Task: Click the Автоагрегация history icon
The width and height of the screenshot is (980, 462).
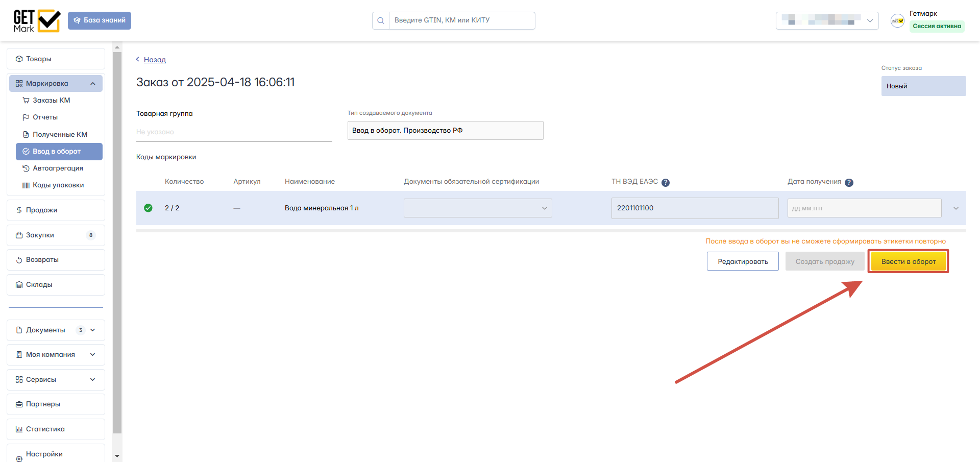Action: tap(26, 168)
